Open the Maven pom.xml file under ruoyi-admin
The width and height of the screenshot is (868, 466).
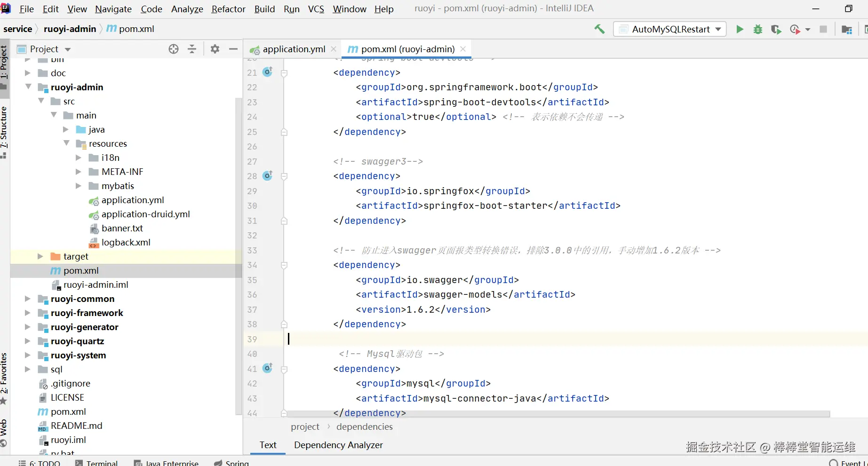click(81, 270)
